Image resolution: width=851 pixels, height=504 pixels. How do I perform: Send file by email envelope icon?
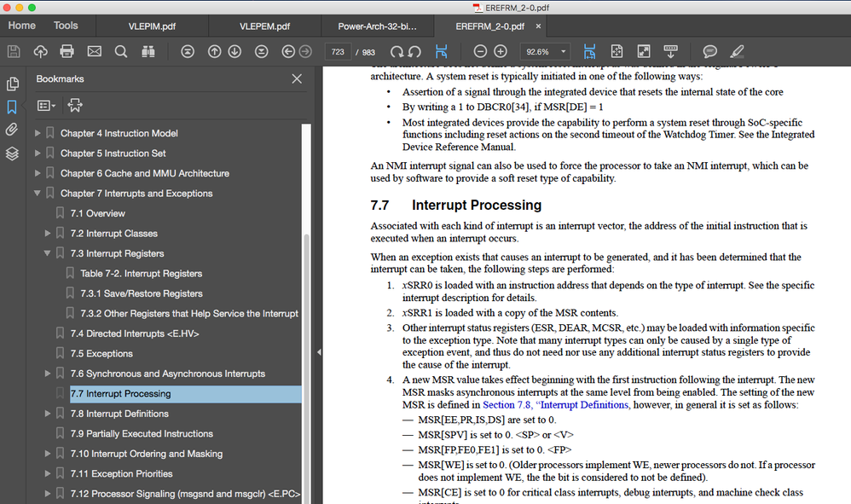point(95,51)
